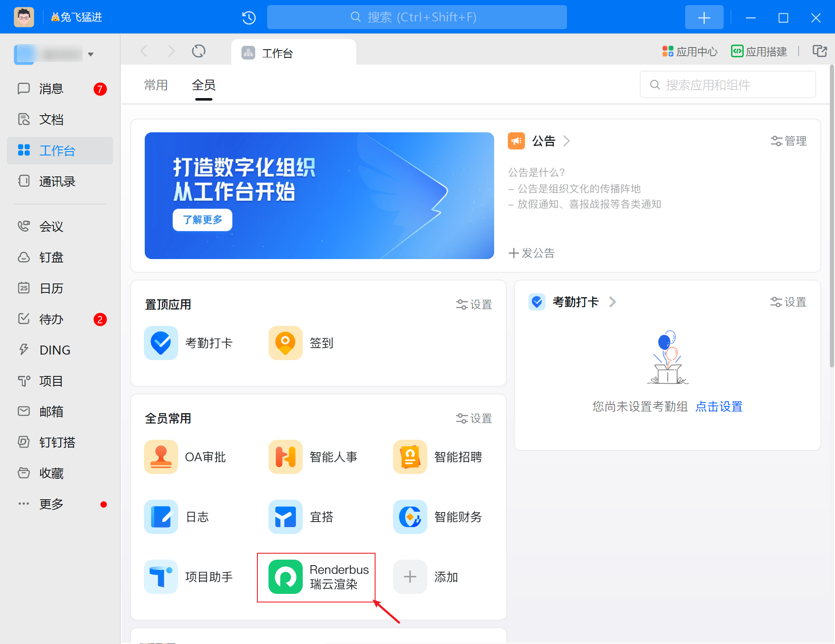The image size is (835, 644).
Task: Click the digital organization banner image
Action: click(319, 196)
